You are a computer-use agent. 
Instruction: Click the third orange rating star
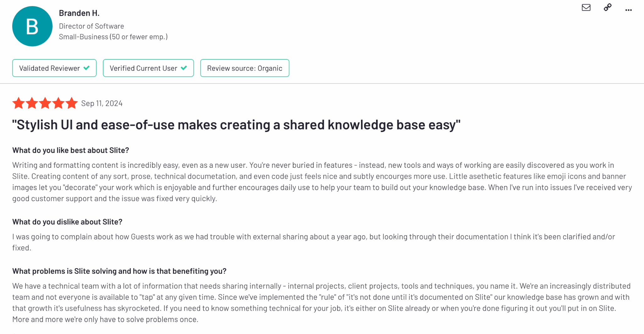tap(45, 103)
